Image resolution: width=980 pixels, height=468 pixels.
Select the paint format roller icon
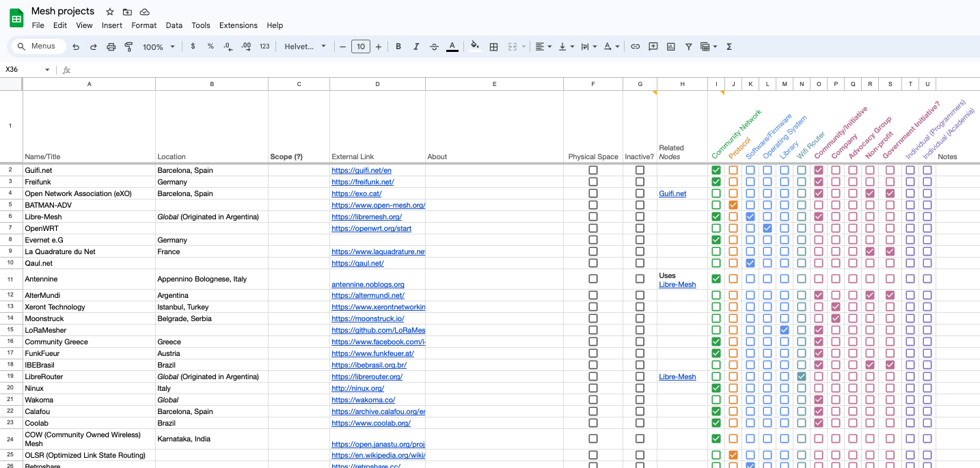[129, 46]
